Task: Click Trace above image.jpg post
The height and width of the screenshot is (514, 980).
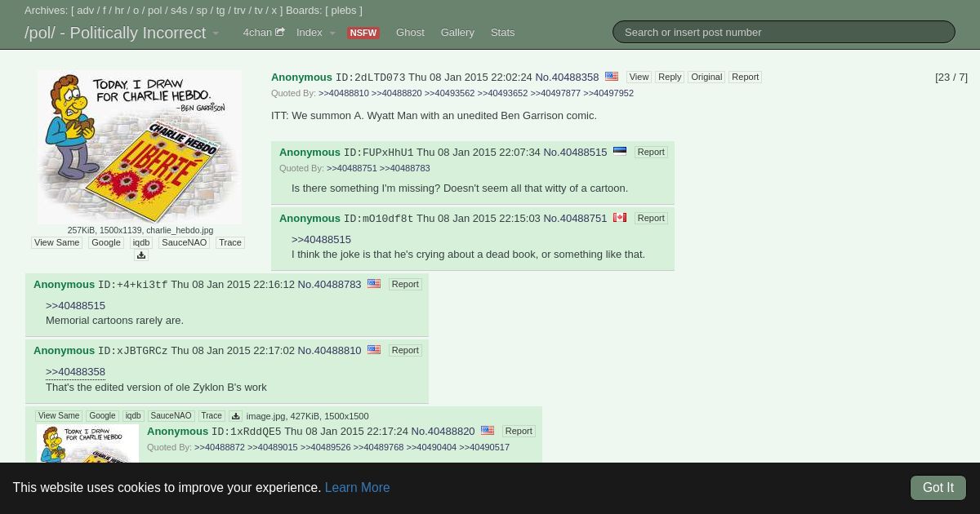Action: point(212,416)
